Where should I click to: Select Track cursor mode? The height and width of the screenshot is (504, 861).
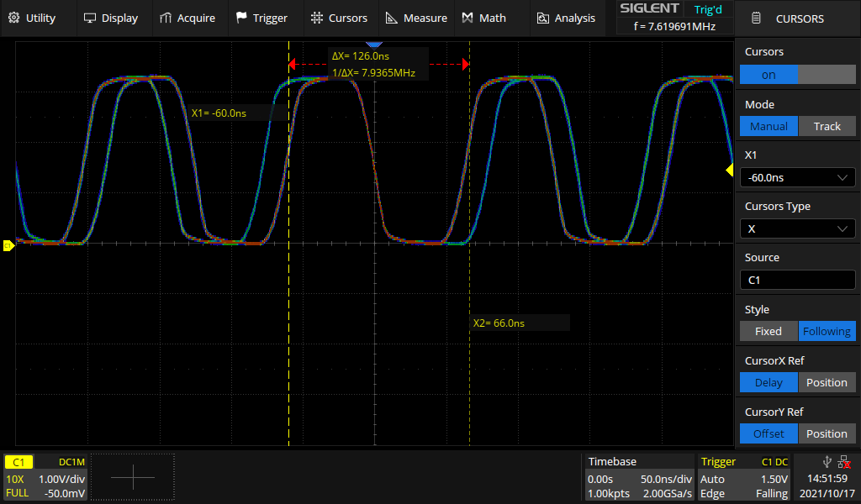tap(827, 126)
